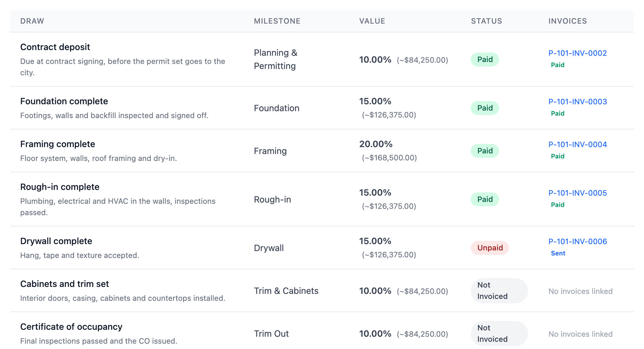The width and height of the screenshot is (644, 349).
Task: Click the Trim Out milestone cell
Action: point(271,334)
